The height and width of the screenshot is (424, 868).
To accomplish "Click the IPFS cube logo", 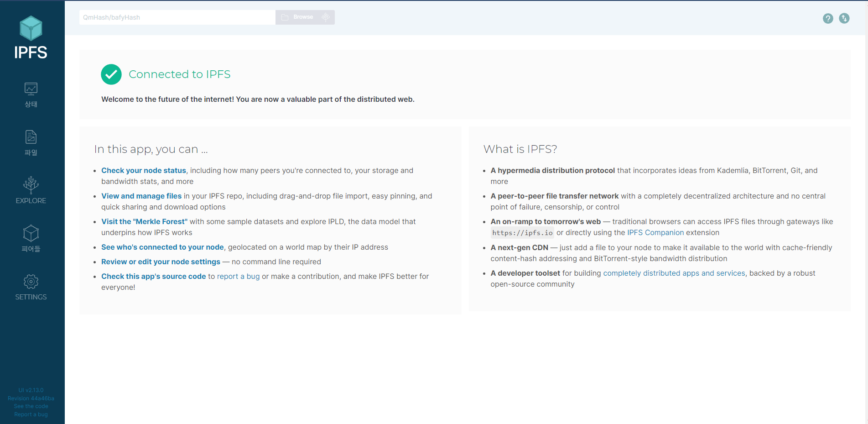I will click(31, 28).
